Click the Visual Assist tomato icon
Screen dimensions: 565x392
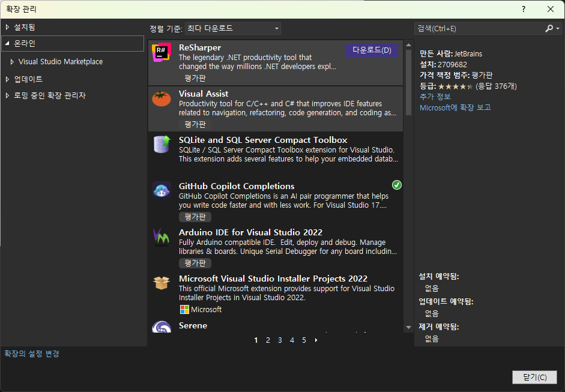tap(161, 98)
